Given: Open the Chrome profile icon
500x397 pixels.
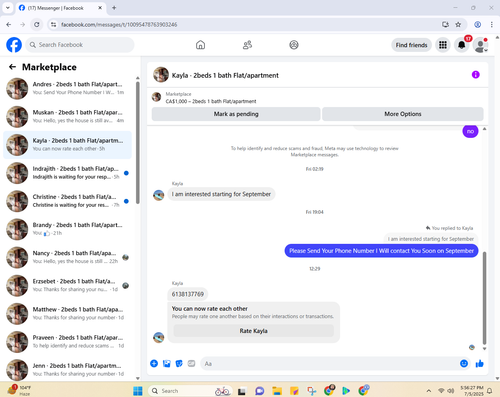Looking at the screenshot, I should coord(478,24).
